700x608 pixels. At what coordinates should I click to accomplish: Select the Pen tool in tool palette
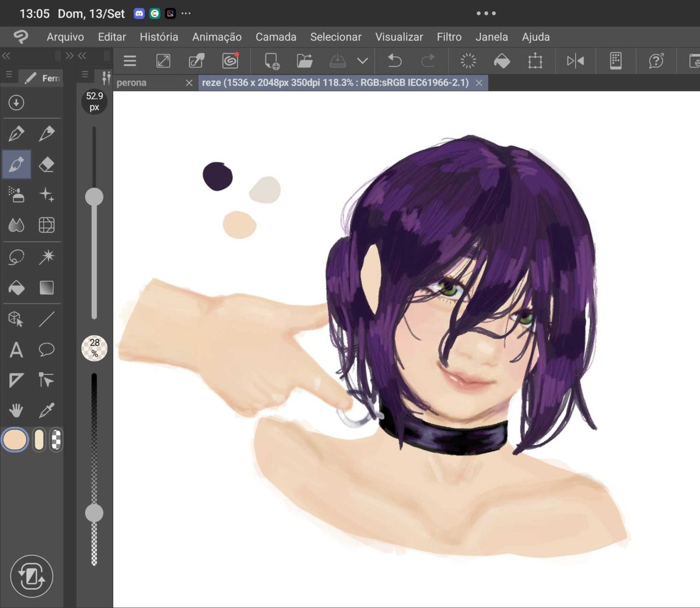16,134
